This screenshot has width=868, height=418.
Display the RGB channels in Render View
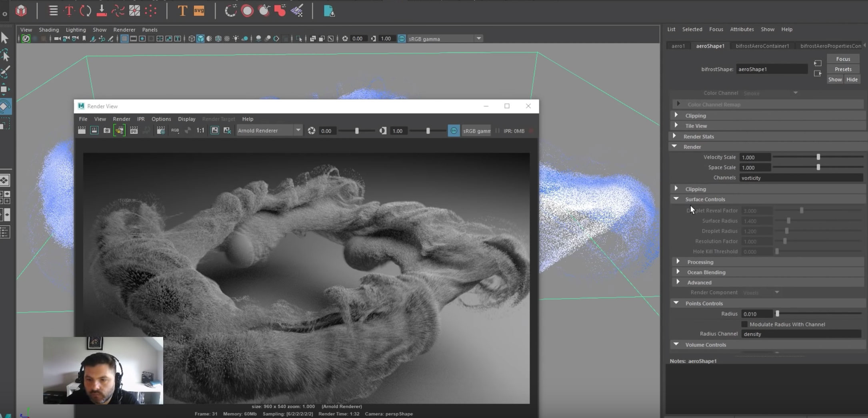point(175,130)
